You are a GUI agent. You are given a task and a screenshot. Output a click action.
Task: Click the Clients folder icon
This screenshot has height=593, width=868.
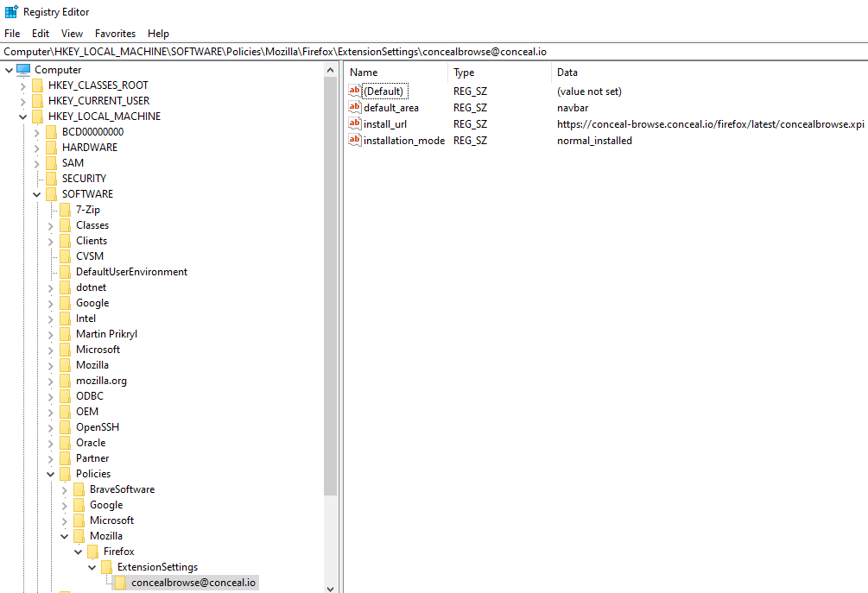coord(66,241)
